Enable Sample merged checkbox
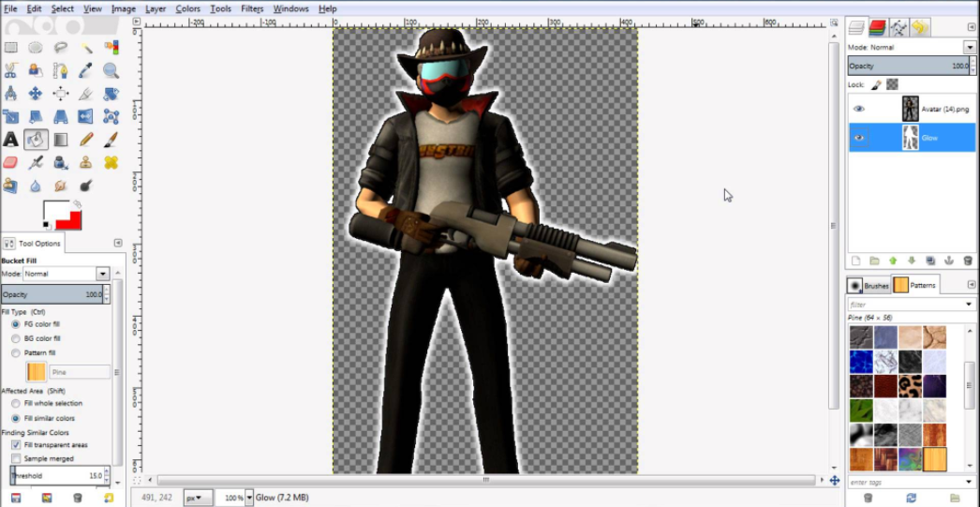Screen dimensions: 980x507 [x=16, y=459]
